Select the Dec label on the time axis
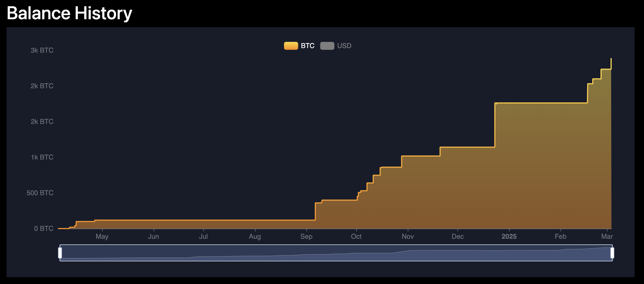Viewport: 644px width, 284px height. tap(458, 236)
